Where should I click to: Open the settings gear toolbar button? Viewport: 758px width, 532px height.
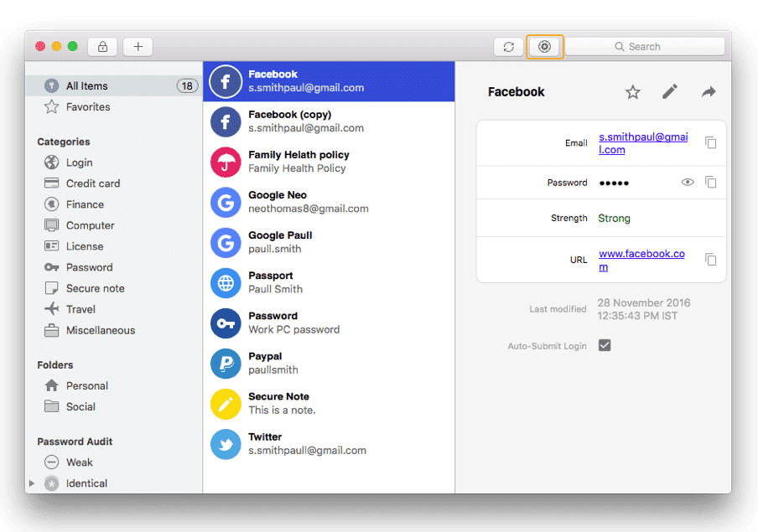tap(544, 47)
